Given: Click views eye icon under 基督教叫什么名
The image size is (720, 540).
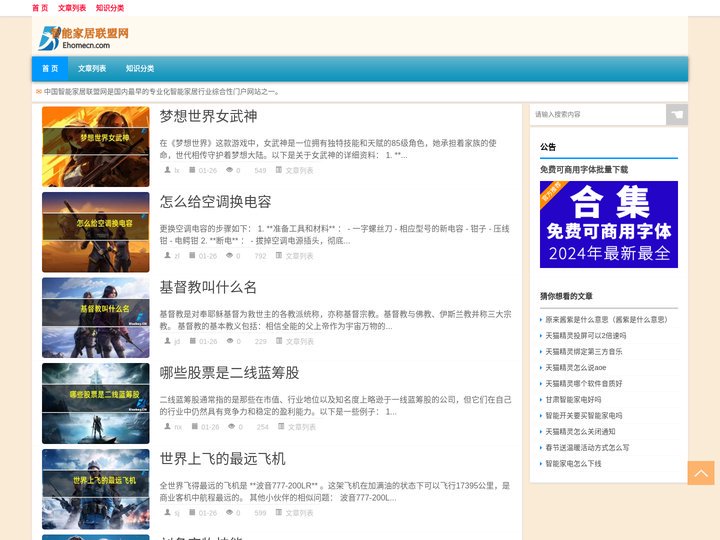Looking at the screenshot, I should [229, 341].
